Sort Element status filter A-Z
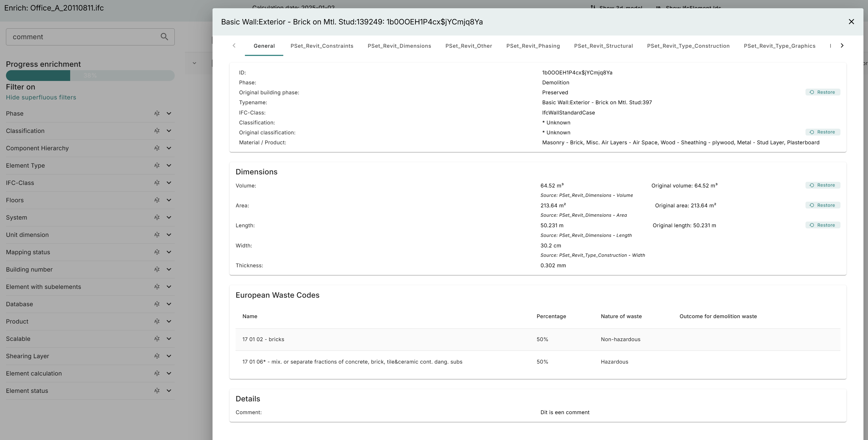Image resolution: width=868 pixels, height=440 pixels. click(x=157, y=391)
